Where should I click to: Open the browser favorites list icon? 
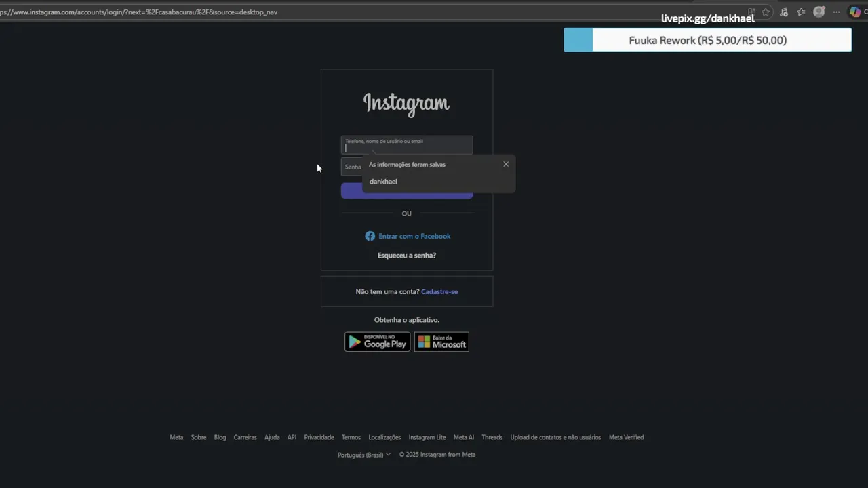click(801, 12)
